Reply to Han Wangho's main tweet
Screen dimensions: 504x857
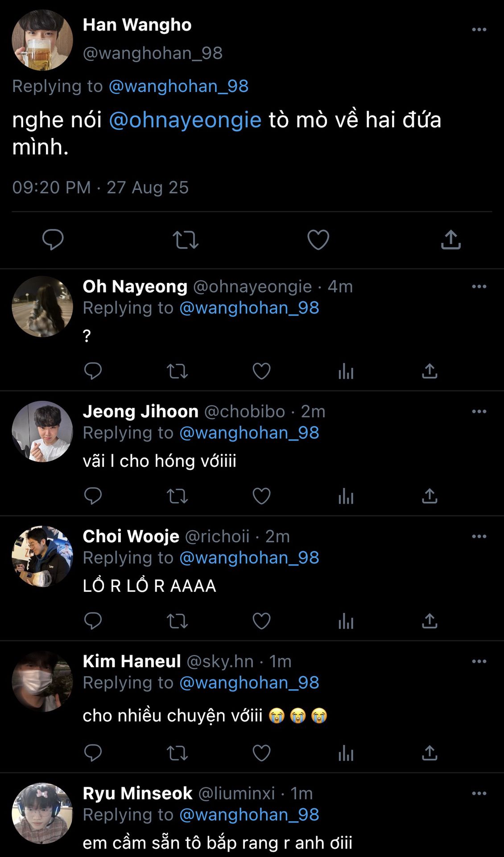click(x=53, y=240)
